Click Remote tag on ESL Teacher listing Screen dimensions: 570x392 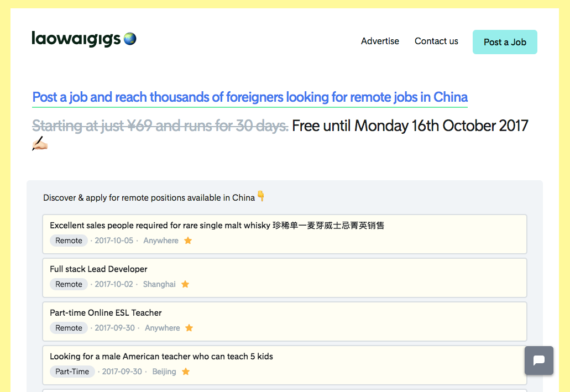click(x=69, y=328)
